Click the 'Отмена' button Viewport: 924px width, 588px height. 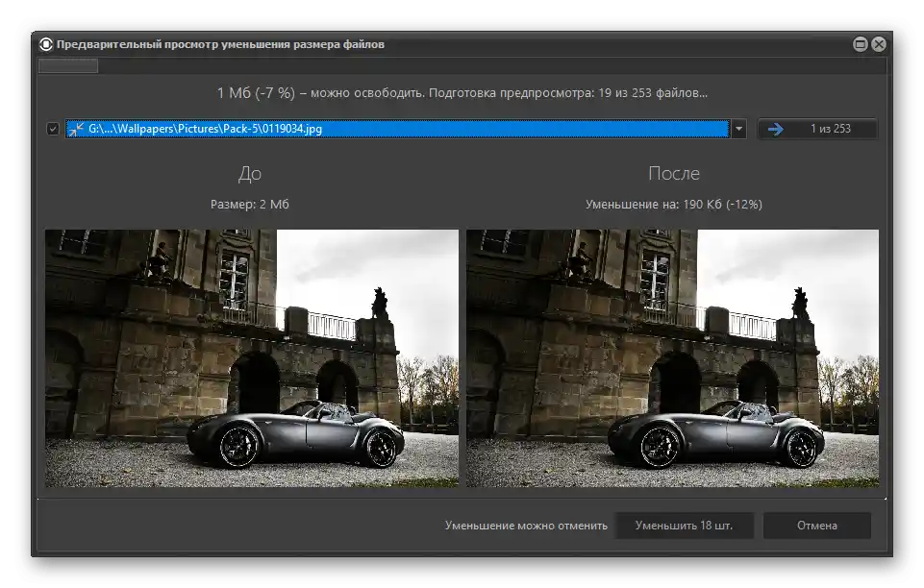tap(816, 526)
